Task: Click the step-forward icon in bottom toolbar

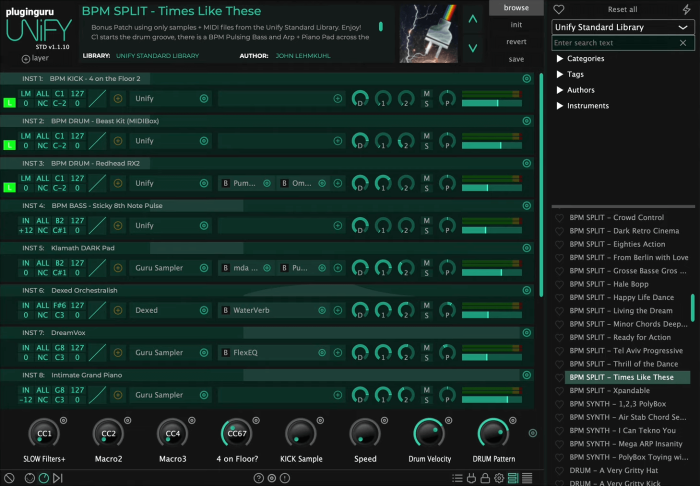Action: tap(58, 478)
